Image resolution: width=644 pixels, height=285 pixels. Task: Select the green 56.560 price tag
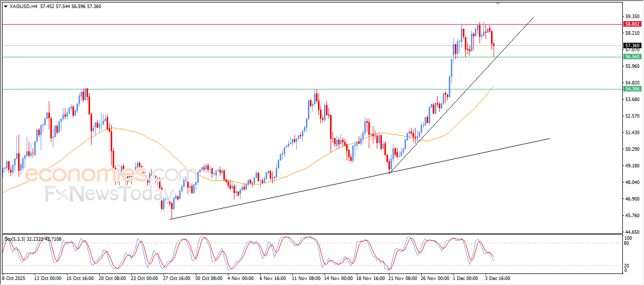pyautogui.click(x=632, y=57)
